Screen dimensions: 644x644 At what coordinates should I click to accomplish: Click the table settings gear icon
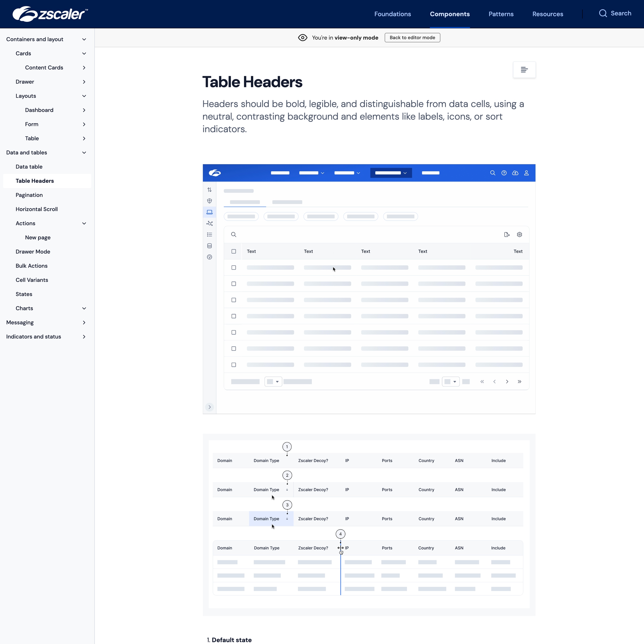[519, 235]
